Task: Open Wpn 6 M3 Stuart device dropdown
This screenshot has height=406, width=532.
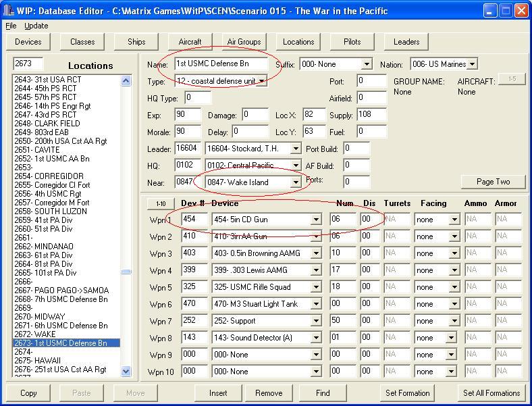Action: pos(316,304)
